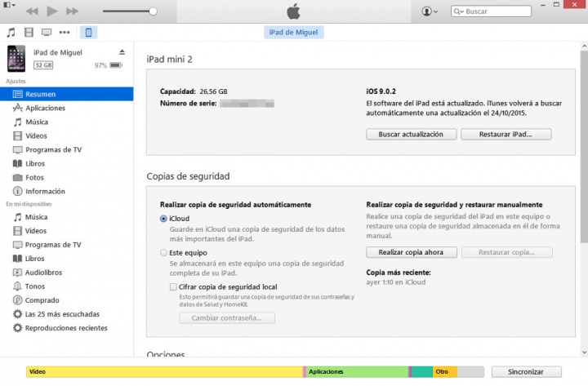Open Información in the sidebar
588x386 pixels.
[x=67, y=191]
